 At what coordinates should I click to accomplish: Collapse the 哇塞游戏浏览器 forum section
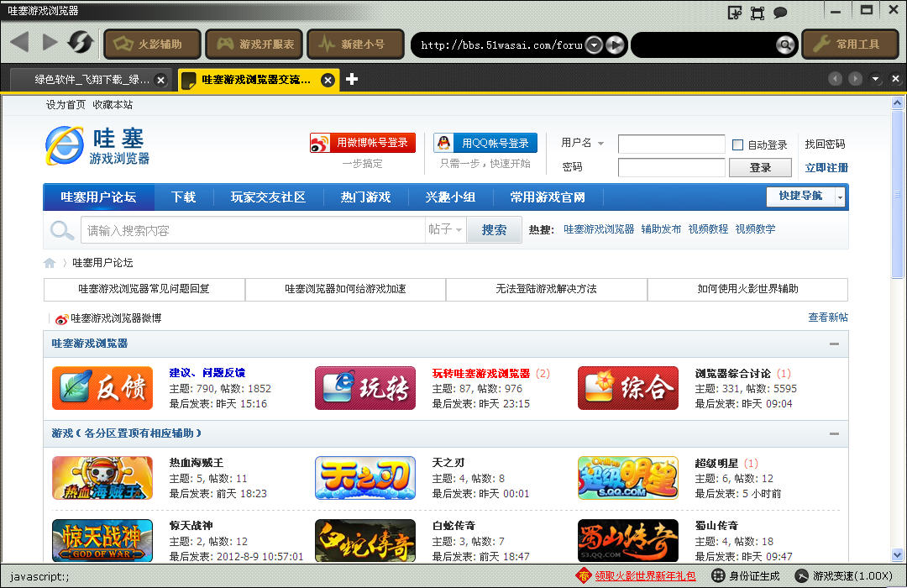(834, 344)
